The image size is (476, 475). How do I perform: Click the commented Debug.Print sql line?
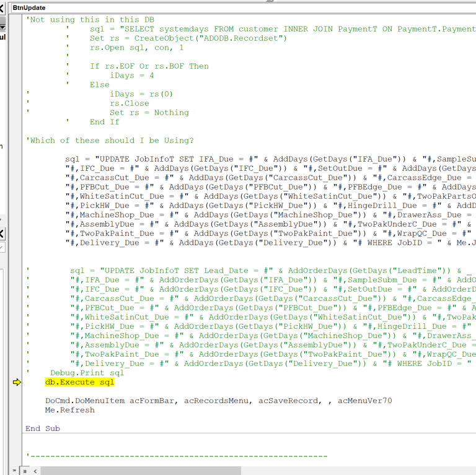[87, 373]
